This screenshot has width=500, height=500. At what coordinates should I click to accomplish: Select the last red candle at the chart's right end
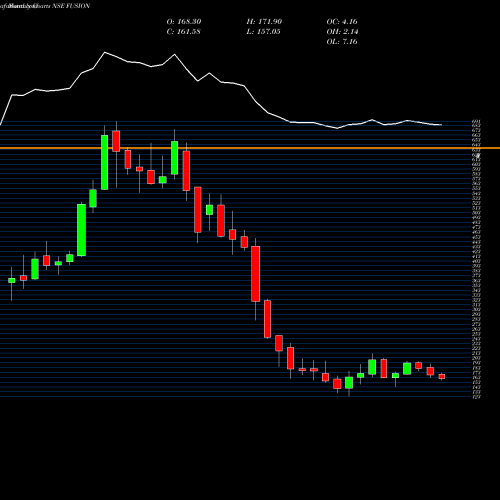(x=442, y=376)
